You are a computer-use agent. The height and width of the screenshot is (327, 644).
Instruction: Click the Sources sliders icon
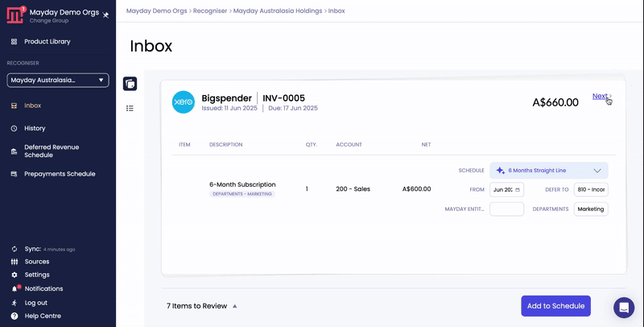[14, 262]
